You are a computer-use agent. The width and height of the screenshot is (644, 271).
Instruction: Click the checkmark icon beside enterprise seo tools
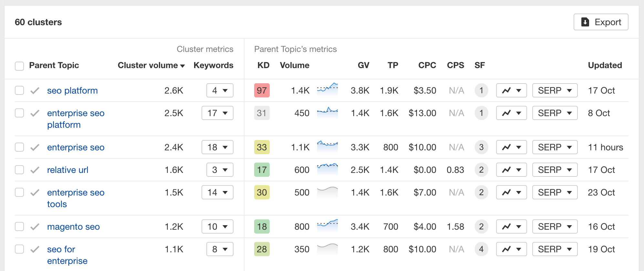pyautogui.click(x=35, y=192)
